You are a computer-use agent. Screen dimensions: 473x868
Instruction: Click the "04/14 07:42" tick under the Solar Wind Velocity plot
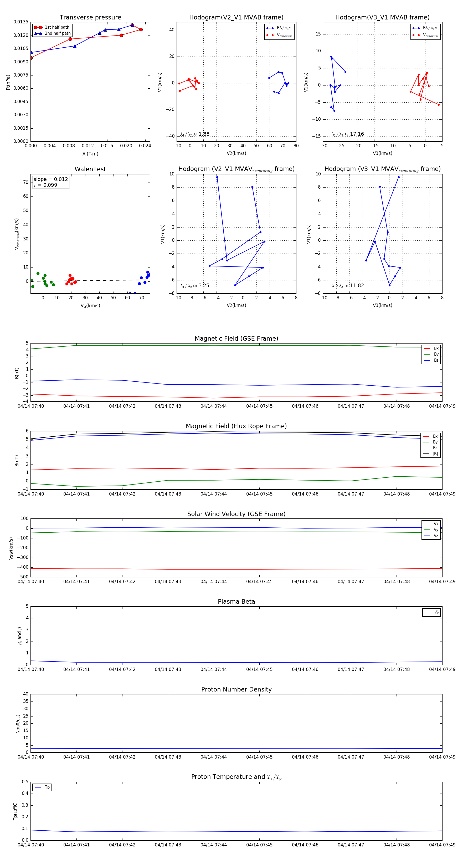122,582
